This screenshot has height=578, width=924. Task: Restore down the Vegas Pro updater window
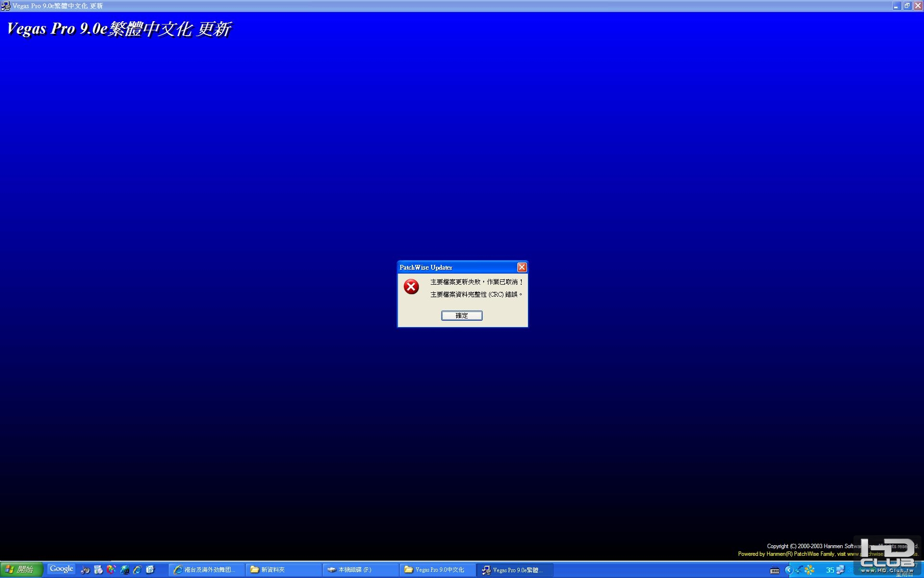907,6
